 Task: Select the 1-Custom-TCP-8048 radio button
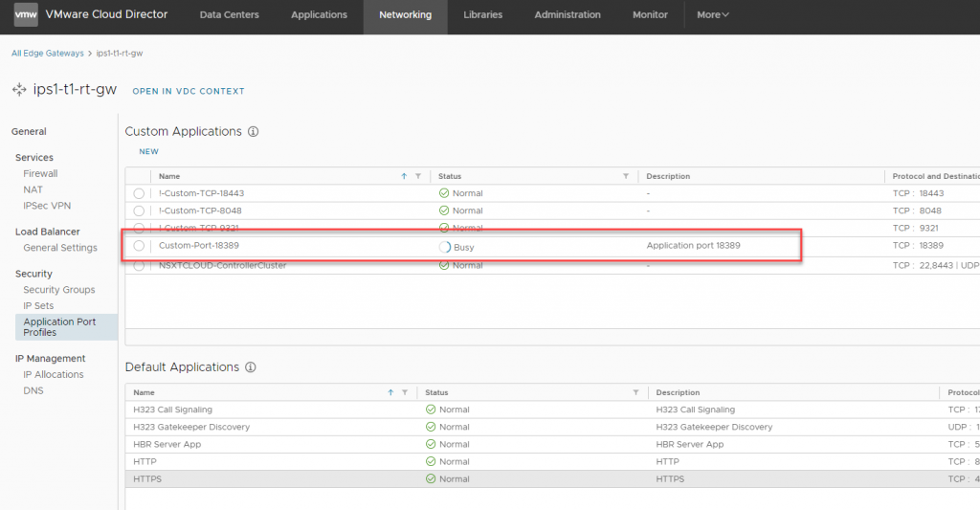point(140,211)
